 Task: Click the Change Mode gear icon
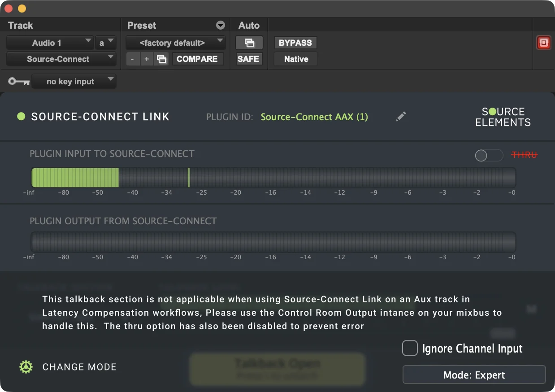[26, 367]
